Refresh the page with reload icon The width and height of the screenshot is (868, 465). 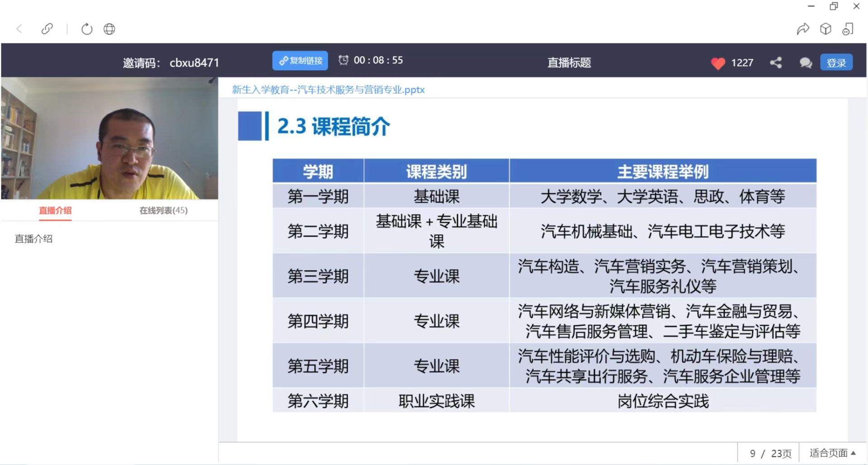(86, 29)
